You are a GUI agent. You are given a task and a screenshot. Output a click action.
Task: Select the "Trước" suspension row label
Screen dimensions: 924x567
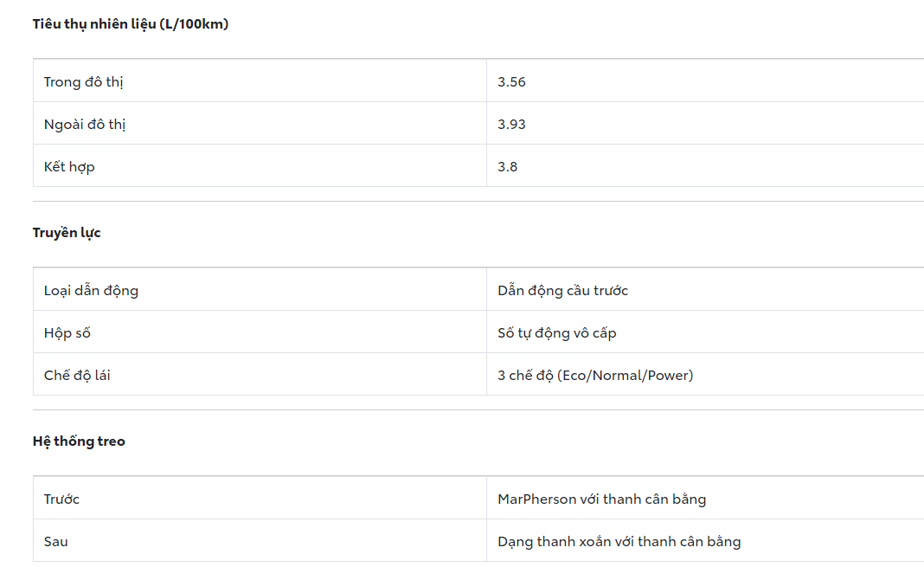coord(61,499)
